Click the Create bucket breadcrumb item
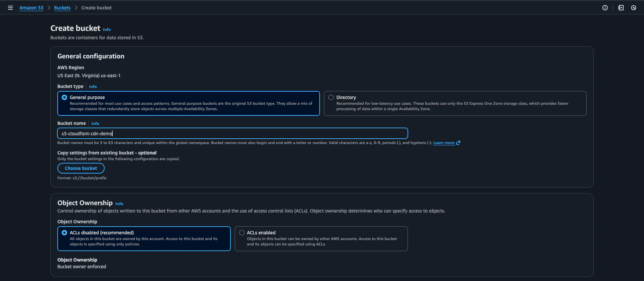This screenshot has width=644, height=281. point(96,8)
